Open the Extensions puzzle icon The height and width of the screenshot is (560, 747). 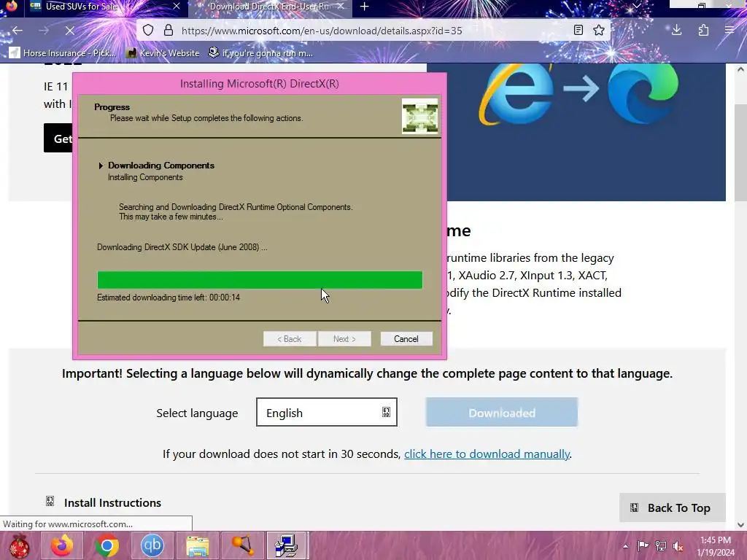703,31
